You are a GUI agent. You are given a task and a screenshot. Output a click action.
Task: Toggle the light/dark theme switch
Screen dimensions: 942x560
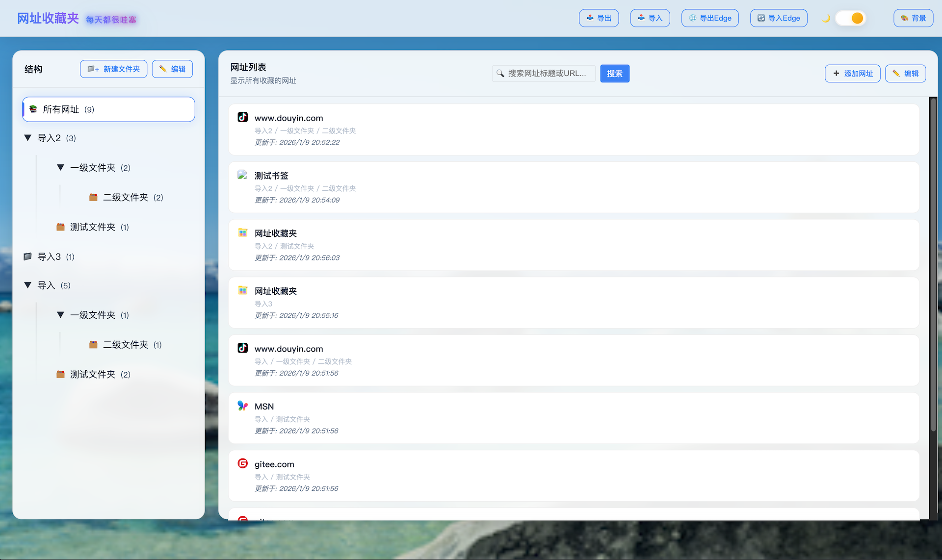pyautogui.click(x=851, y=18)
